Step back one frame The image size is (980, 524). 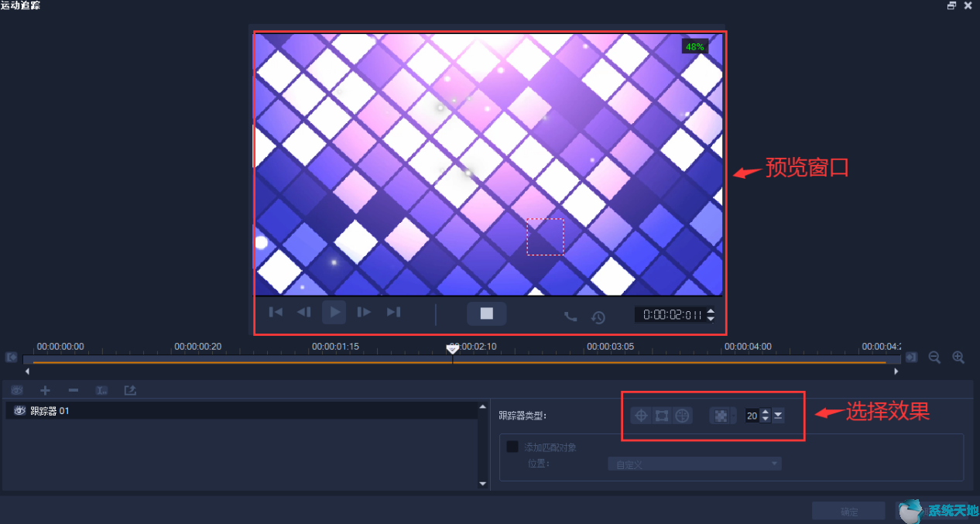pyautogui.click(x=304, y=312)
